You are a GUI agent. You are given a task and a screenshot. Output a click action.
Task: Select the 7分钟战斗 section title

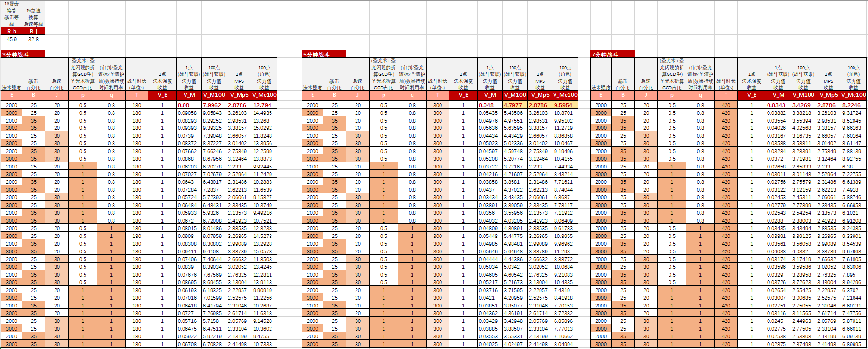tap(612, 55)
